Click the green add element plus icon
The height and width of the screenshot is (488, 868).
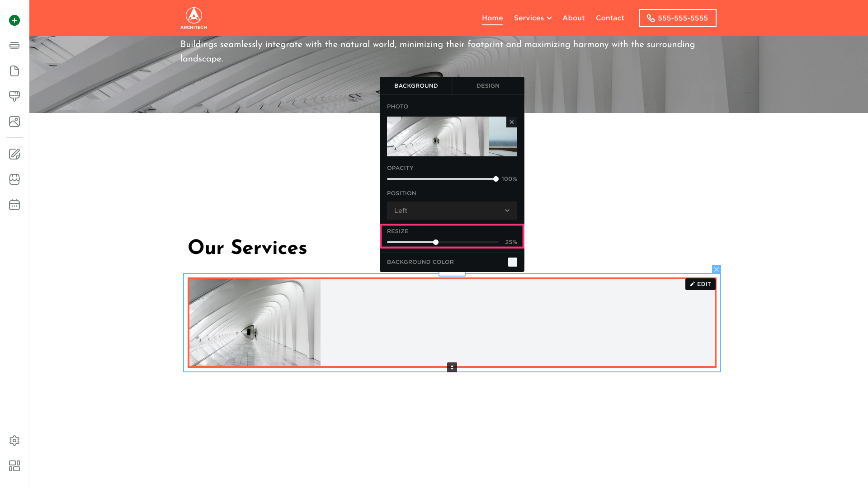pyautogui.click(x=14, y=20)
